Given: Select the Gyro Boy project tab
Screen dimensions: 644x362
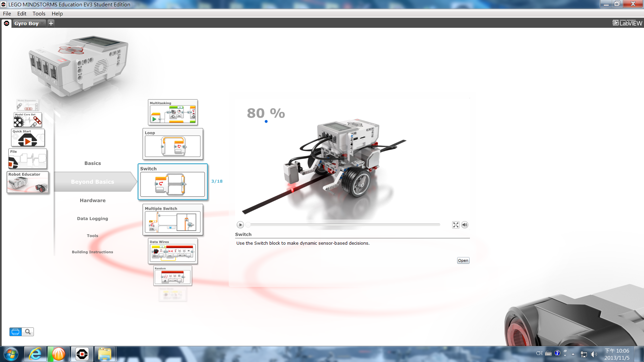Looking at the screenshot, I should click(26, 23).
